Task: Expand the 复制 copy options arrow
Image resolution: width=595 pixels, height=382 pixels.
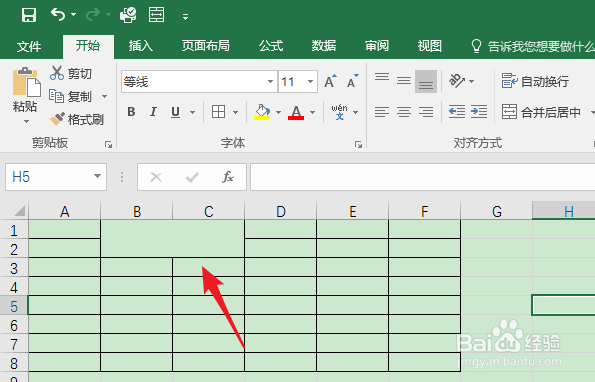Action: tap(104, 96)
